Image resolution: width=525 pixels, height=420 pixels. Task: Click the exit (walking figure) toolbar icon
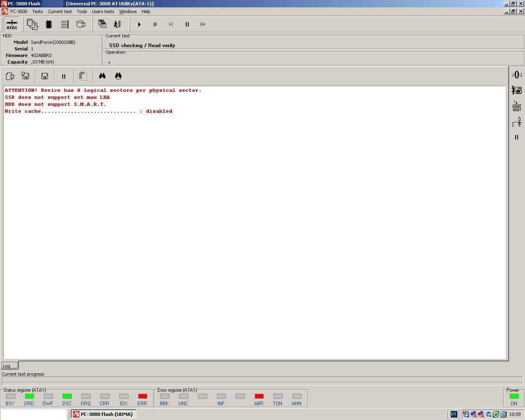click(118, 25)
